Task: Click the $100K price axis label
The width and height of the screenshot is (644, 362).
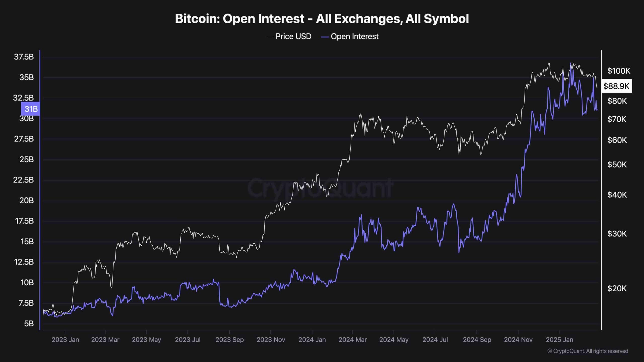Action: (x=619, y=71)
